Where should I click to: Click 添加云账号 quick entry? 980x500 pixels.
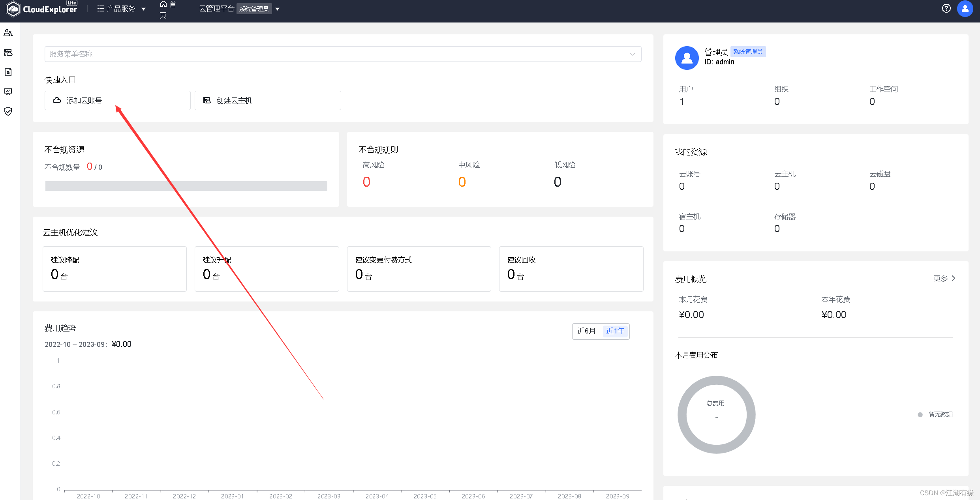[117, 100]
